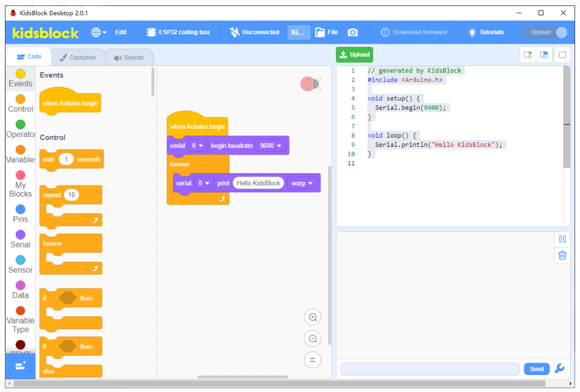Select the Variables category

point(20,155)
